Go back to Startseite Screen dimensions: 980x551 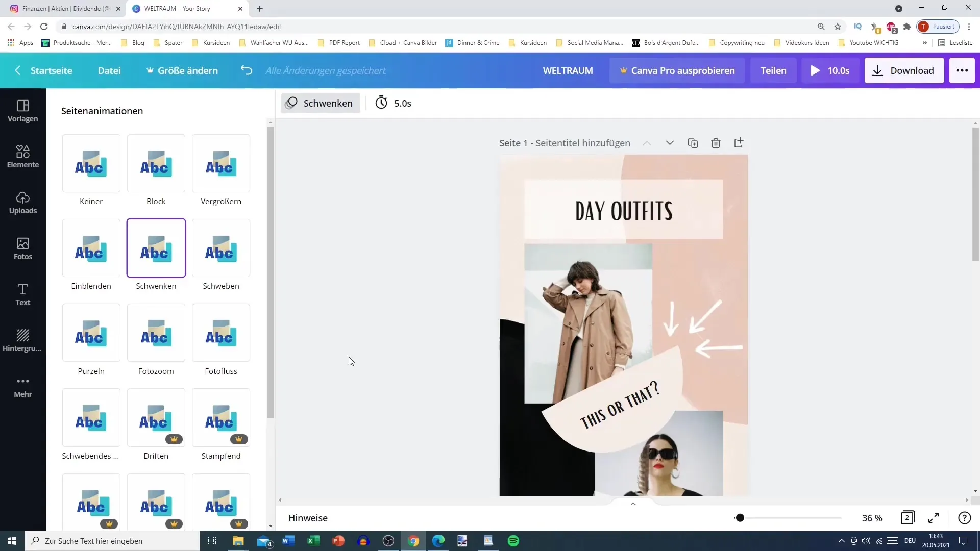pos(44,70)
